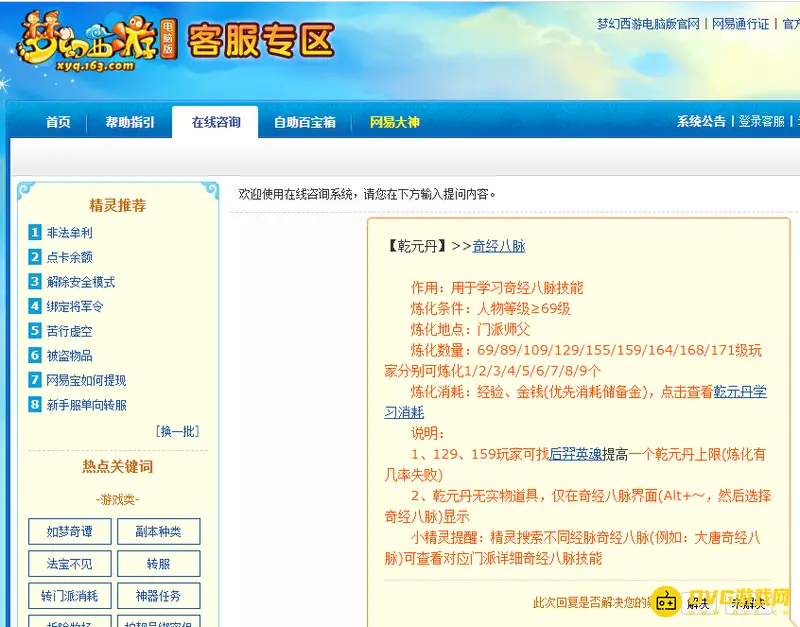Open 网易通行证 header link
The height and width of the screenshot is (627, 800).
(x=740, y=24)
